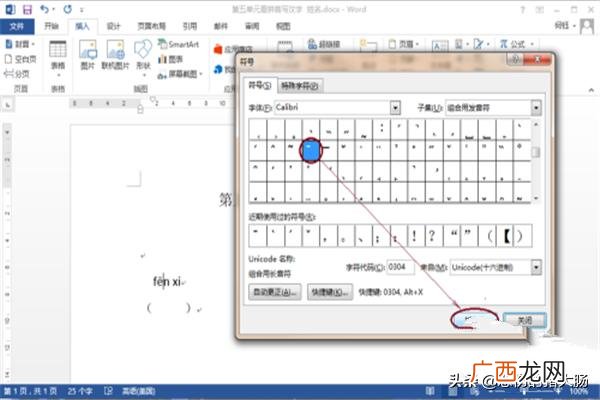
Task: Click the Redo (repeat) icon
Action: pos(68,9)
